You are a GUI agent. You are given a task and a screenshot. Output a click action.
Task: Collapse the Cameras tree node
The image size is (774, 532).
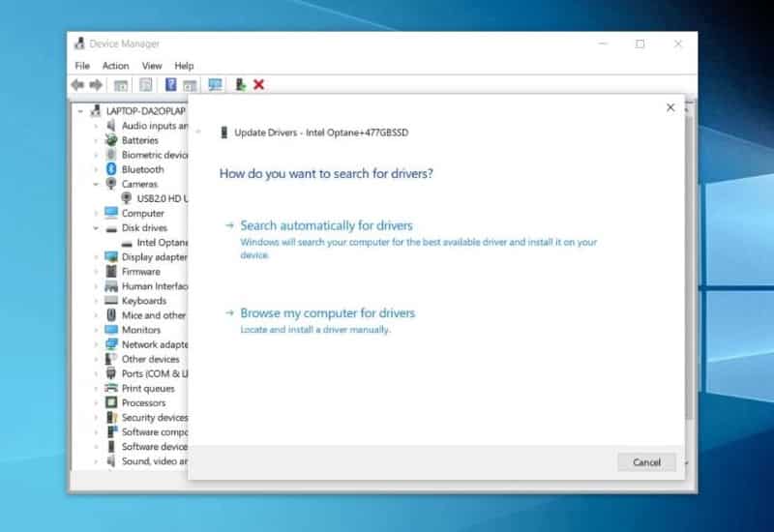pos(96,184)
